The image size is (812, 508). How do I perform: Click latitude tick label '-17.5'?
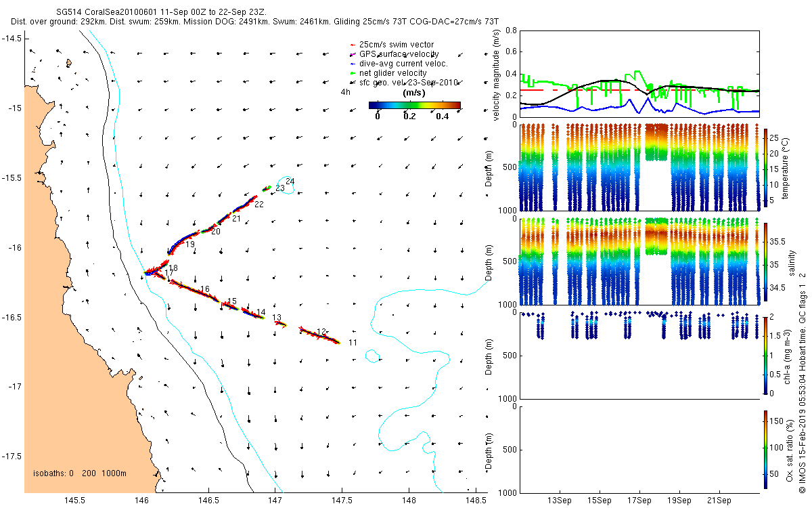coord(12,456)
